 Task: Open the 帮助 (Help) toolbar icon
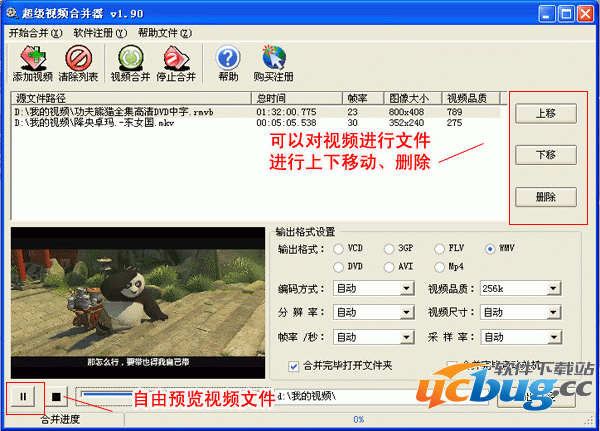(x=228, y=62)
